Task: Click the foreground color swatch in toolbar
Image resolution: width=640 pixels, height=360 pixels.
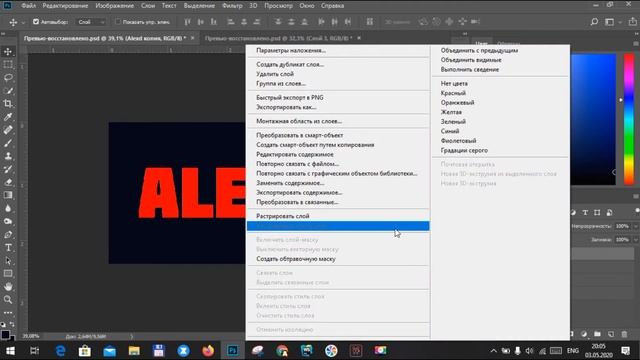Action: click(x=5, y=335)
